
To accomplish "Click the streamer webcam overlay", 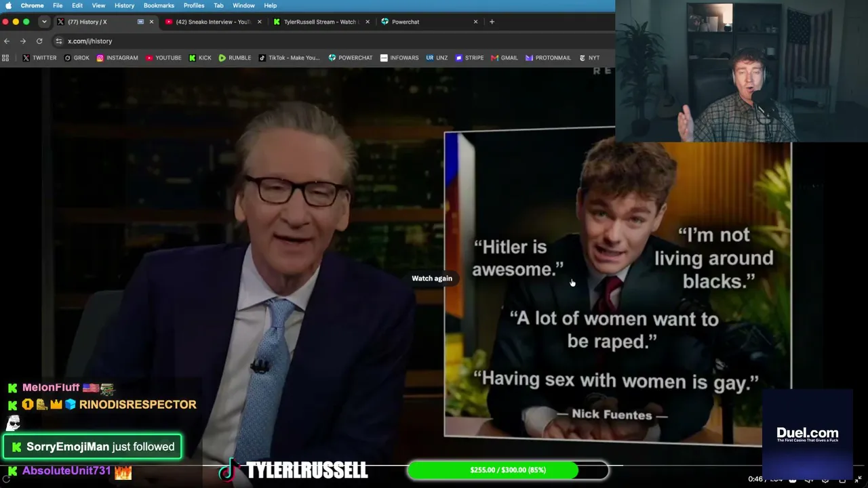I will click(x=741, y=71).
